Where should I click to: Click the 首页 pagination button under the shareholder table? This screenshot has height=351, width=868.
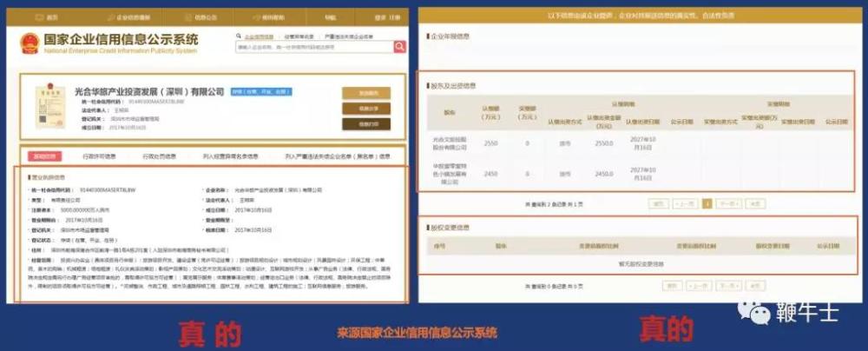pos(658,204)
